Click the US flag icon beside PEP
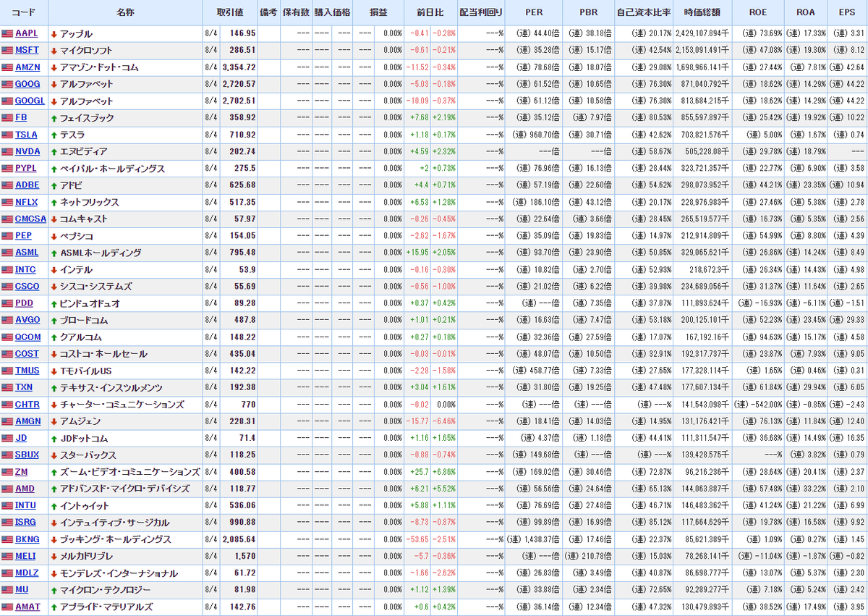The height and width of the screenshot is (616, 868). click(x=7, y=236)
